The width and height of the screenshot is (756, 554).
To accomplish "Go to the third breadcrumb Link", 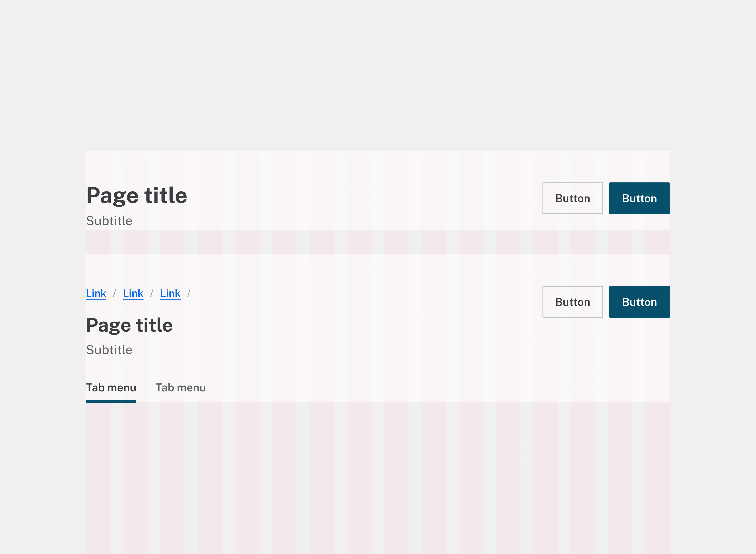I will (170, 293).
